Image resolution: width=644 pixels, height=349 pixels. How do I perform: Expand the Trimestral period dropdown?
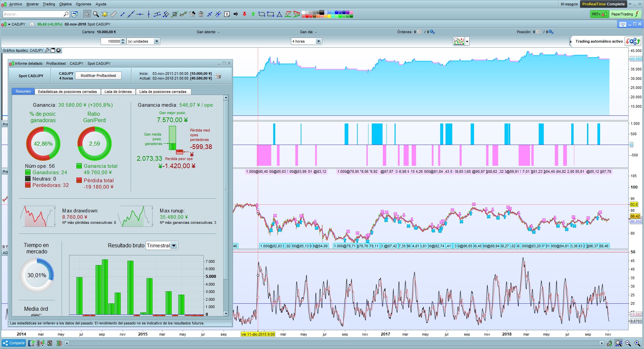click(174, 246)
